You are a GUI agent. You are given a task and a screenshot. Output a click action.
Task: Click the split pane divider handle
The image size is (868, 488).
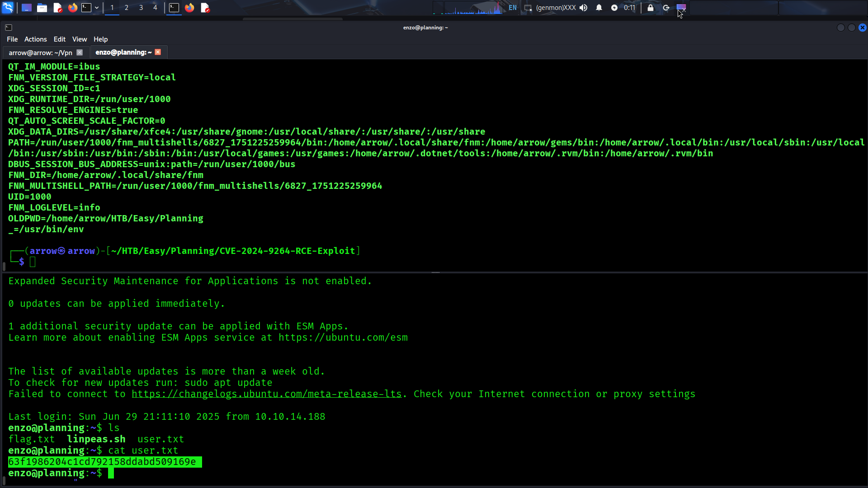[x=435, y=272]
